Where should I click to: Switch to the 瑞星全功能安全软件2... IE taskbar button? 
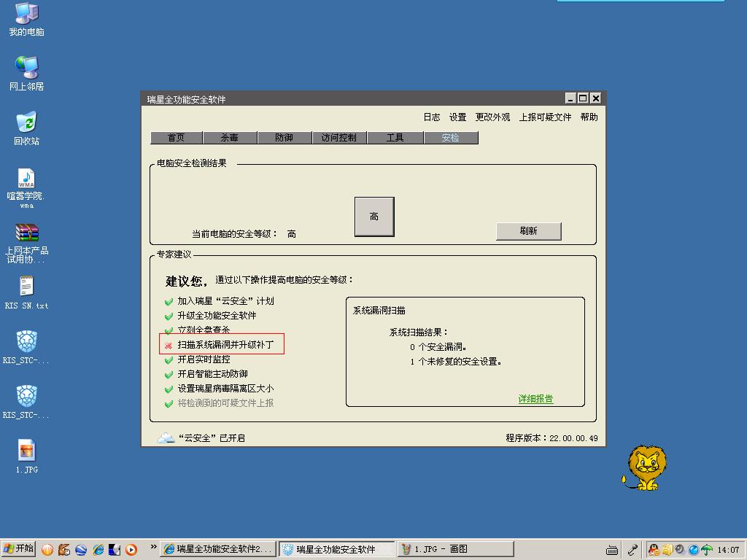(x=218, y=550)
